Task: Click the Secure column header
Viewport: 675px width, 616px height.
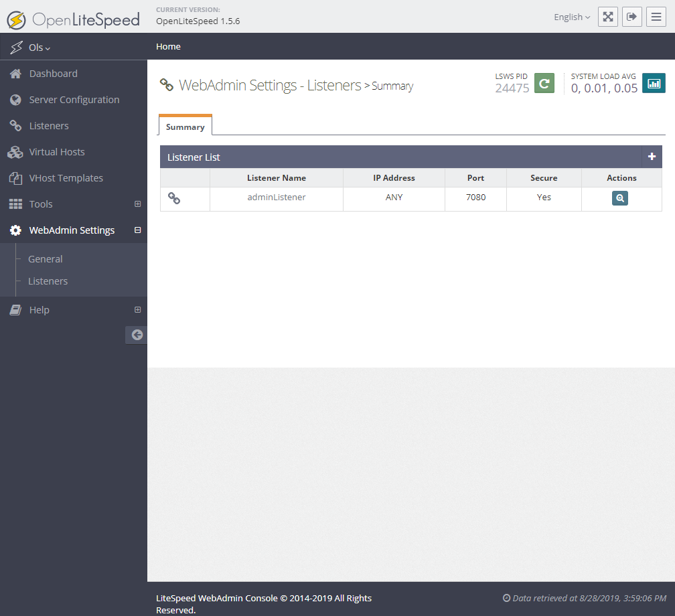Action: pos(544,178)
